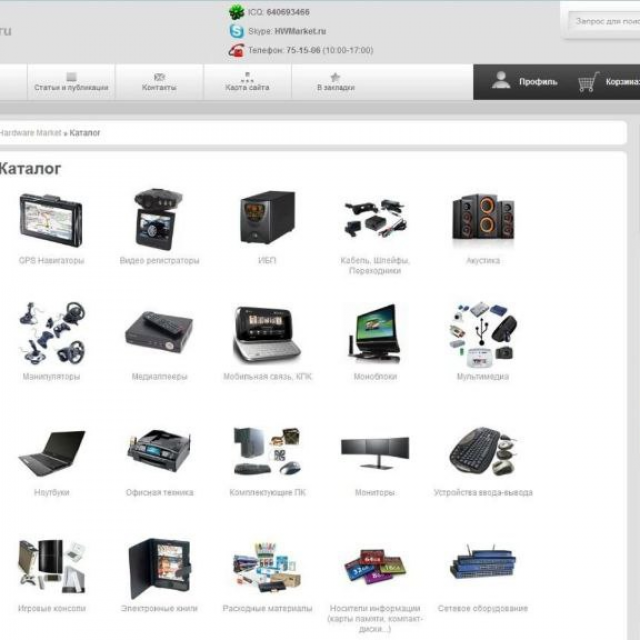Open the Офисная техника printer image
Viewport: 640px width, 640px height.
(159, 451)
